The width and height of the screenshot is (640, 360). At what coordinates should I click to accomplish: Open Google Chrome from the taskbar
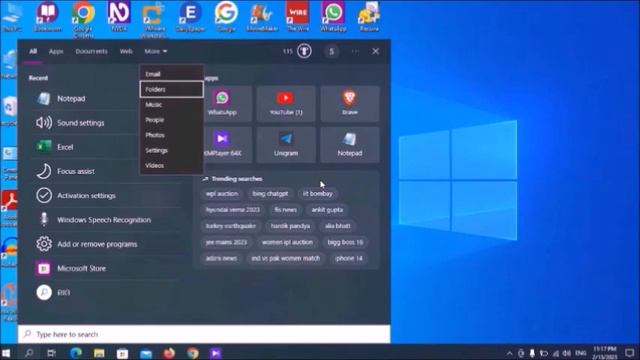(193, 353)
